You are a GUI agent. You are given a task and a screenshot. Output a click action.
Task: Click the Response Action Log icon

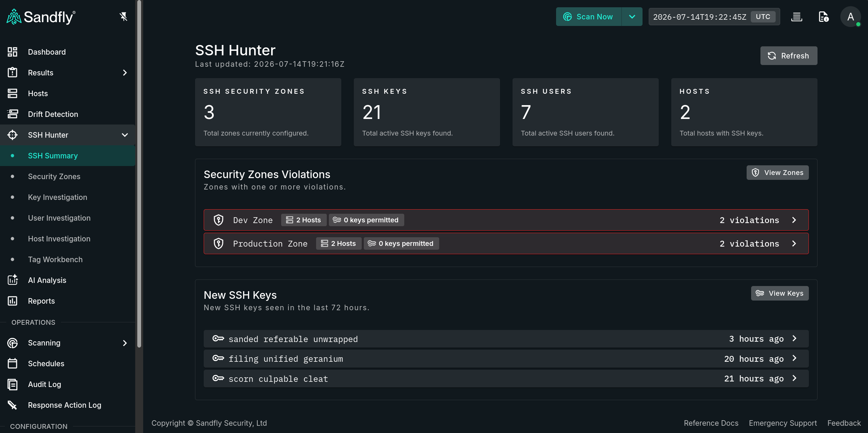pos(12,405)
